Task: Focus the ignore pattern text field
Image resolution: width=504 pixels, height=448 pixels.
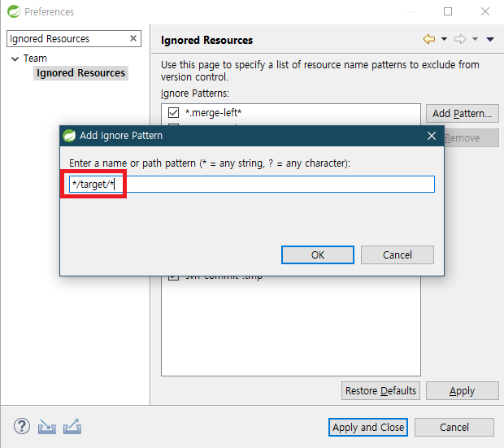Action: (252, 185)
